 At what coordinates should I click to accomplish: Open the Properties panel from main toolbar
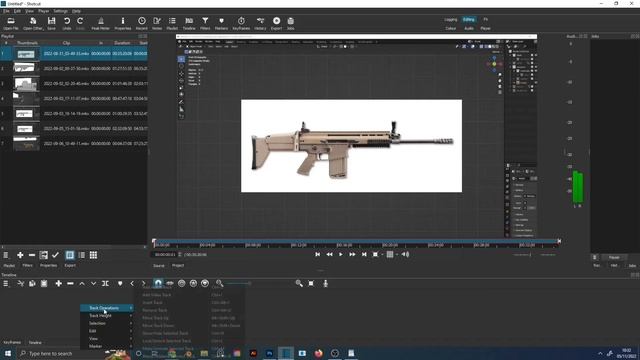coord(122,23)
